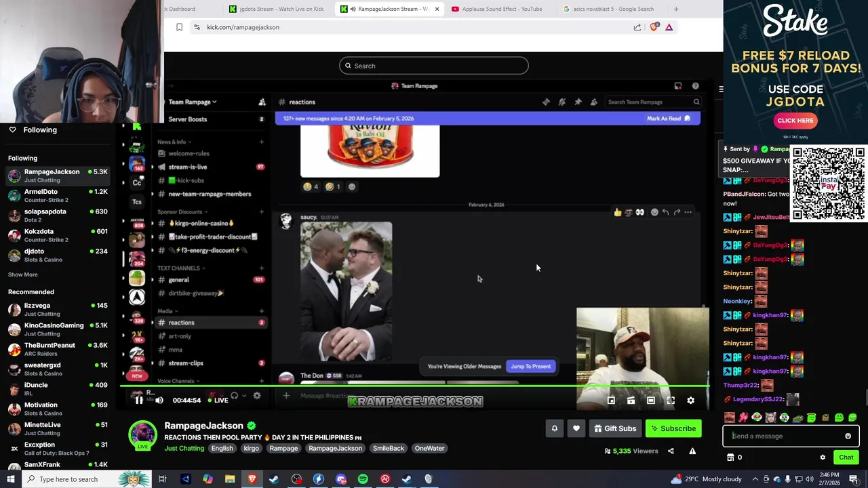The width and height of the screenshot is (868, 488).
Task: Expand the Team Rampage server dropdown
Action: tap(193, 102)
